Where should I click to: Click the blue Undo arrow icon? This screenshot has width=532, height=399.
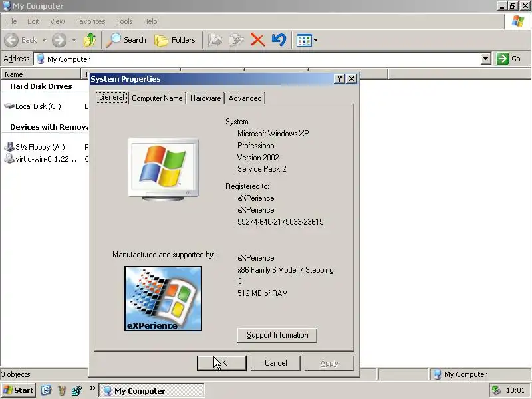click(x=279, y=40)
